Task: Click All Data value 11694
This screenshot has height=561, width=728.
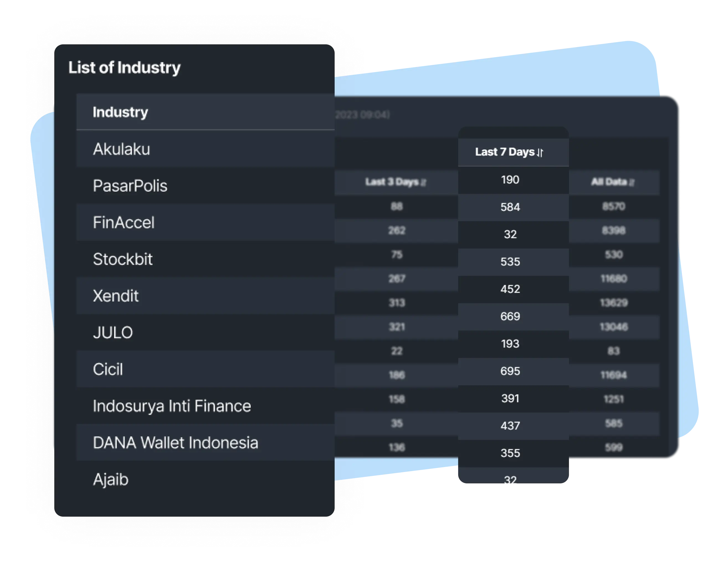Action: (x=613, y=375)
